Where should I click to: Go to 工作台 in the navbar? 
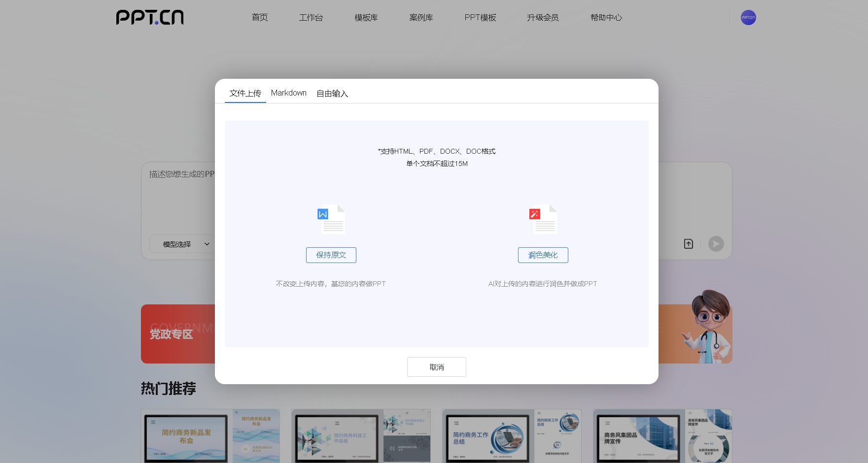click(311, 18)
